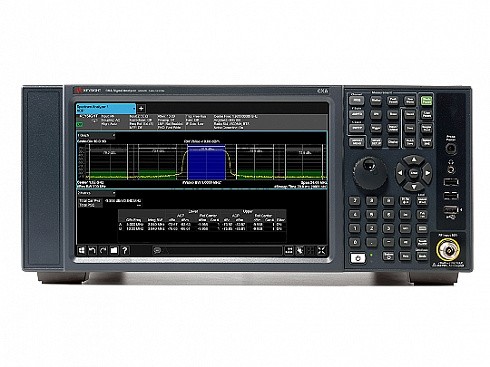Tap the number 5 key on keypad
Screen dimensions: 490x367
371,215
